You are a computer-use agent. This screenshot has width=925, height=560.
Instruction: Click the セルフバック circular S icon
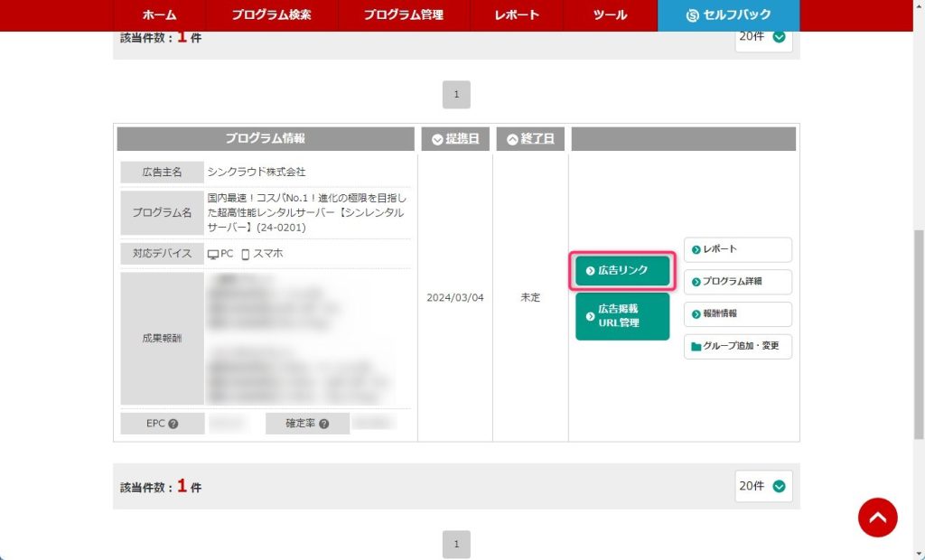[693, 15]
